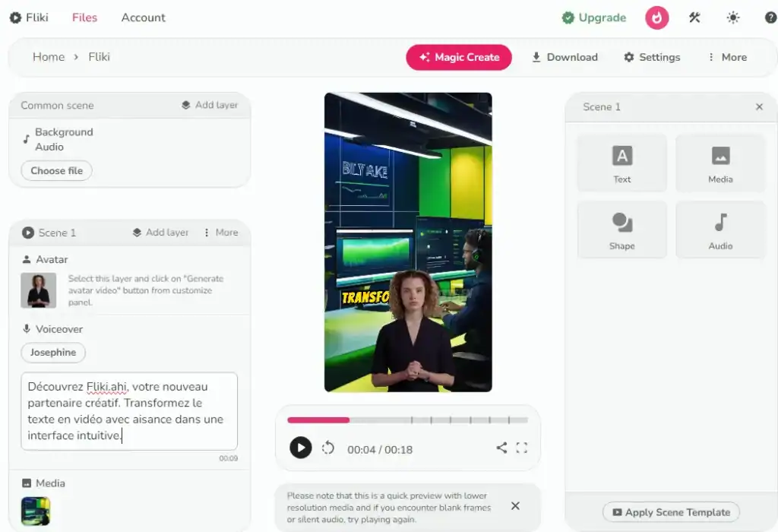Click the Fliki breadcrumb item
The image size is (778, 532).
pyautogui.click(x=100, y=57)
